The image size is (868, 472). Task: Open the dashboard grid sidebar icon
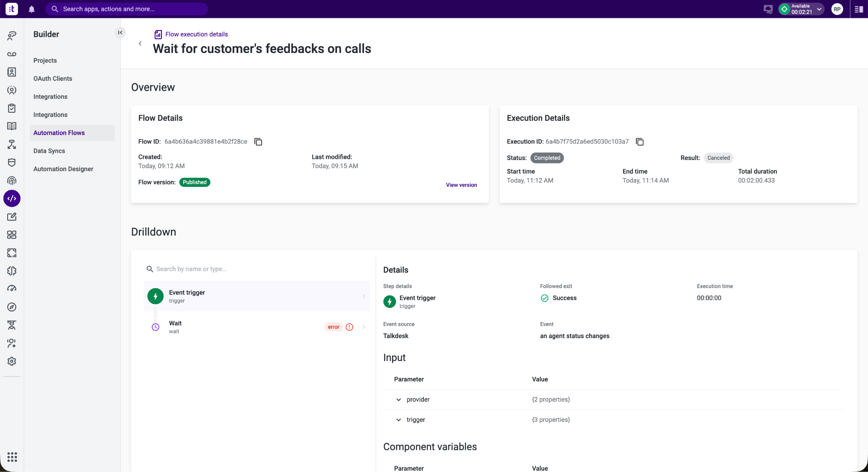coord(12,235)
